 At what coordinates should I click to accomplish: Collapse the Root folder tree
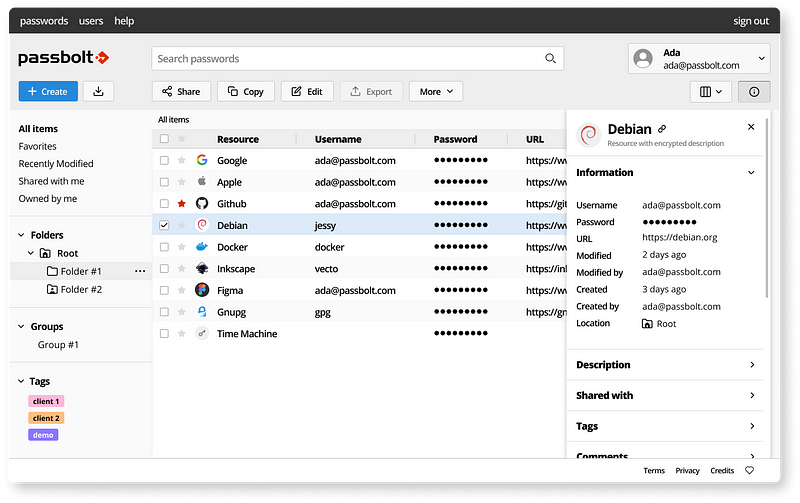(31, 253)
